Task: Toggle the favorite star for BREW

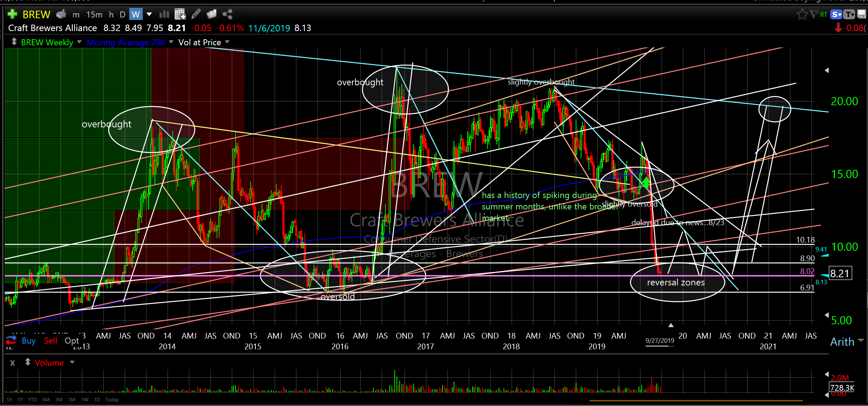Action: [802, 14]
